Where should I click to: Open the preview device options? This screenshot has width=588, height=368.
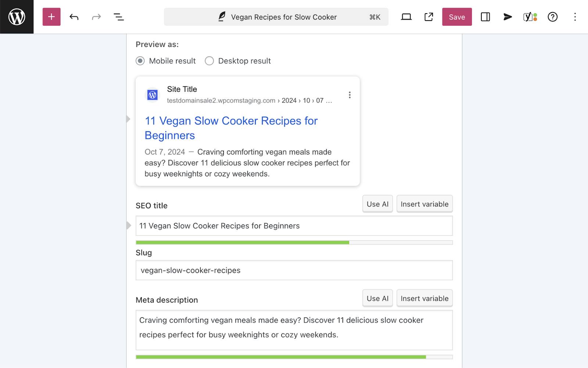coord(406,17)
